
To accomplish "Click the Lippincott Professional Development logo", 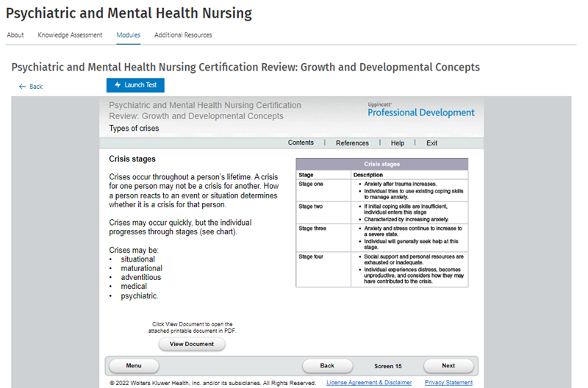I will (420, 110).
